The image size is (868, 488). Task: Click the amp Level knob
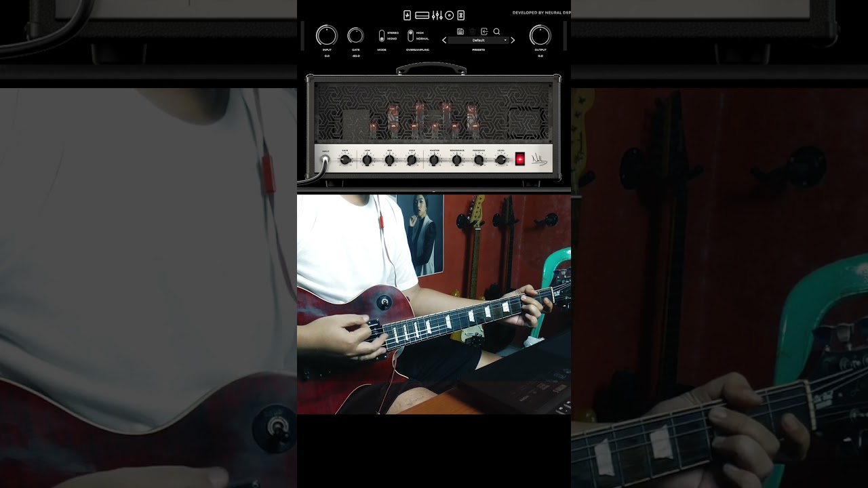point(500,160)
